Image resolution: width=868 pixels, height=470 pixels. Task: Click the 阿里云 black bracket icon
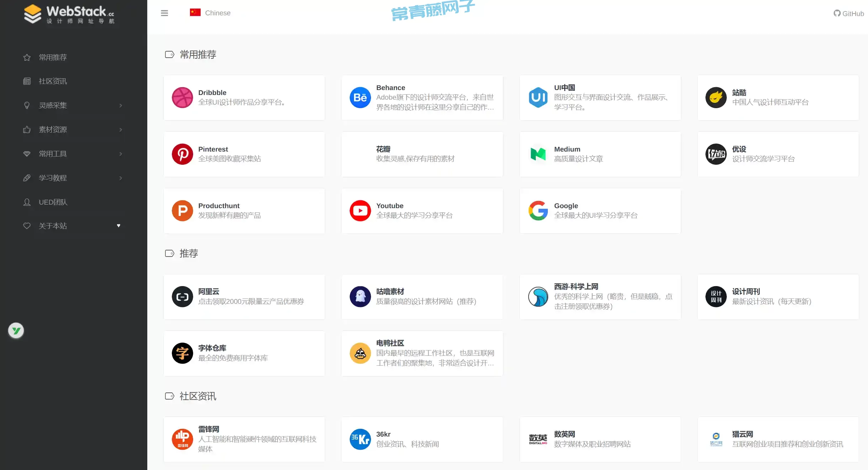click(x=182, y=297)
